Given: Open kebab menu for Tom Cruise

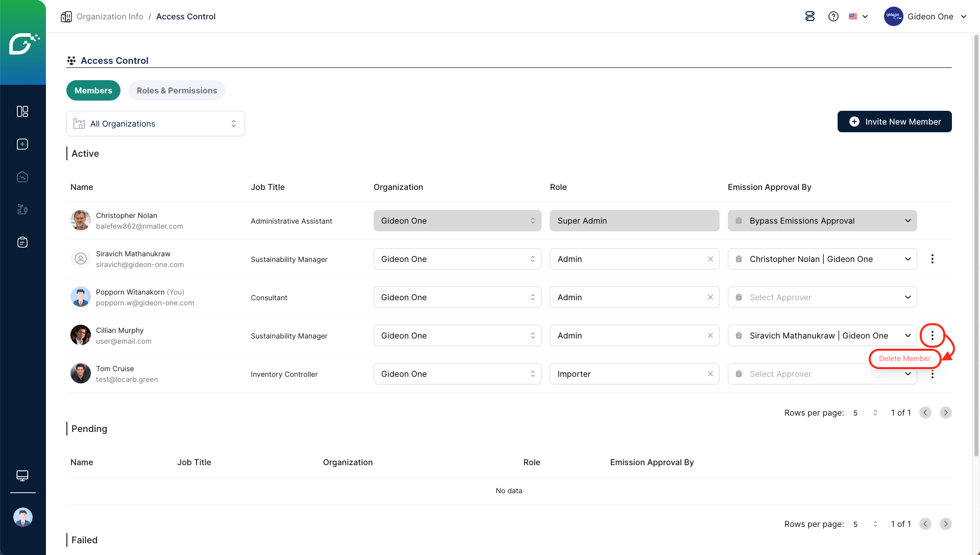Looking at the screenshot, I should (932, 375).
